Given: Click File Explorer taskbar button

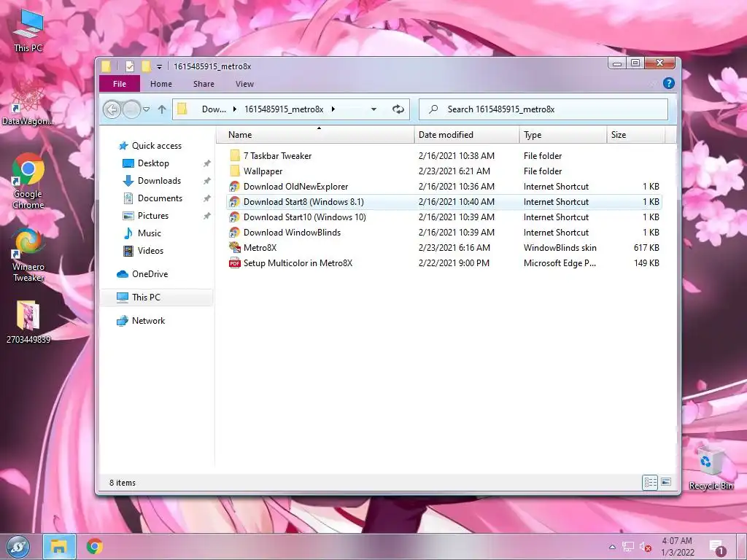Looking at the screenshot, I should click(59, 547).
